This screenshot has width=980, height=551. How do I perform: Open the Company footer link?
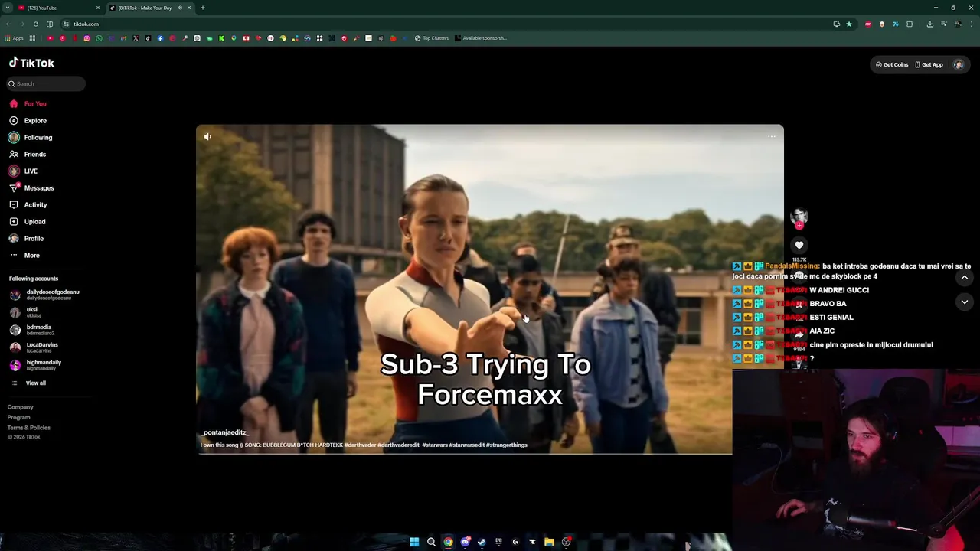21,407
